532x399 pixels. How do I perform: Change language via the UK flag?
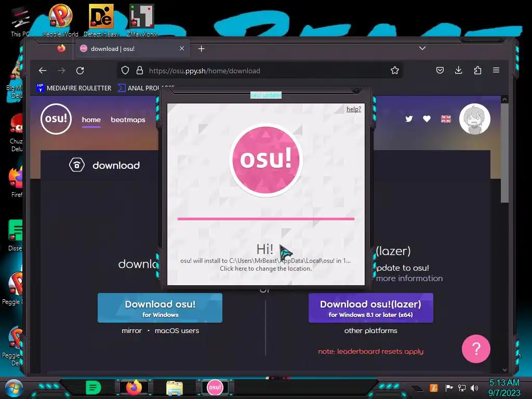[446, 119]
